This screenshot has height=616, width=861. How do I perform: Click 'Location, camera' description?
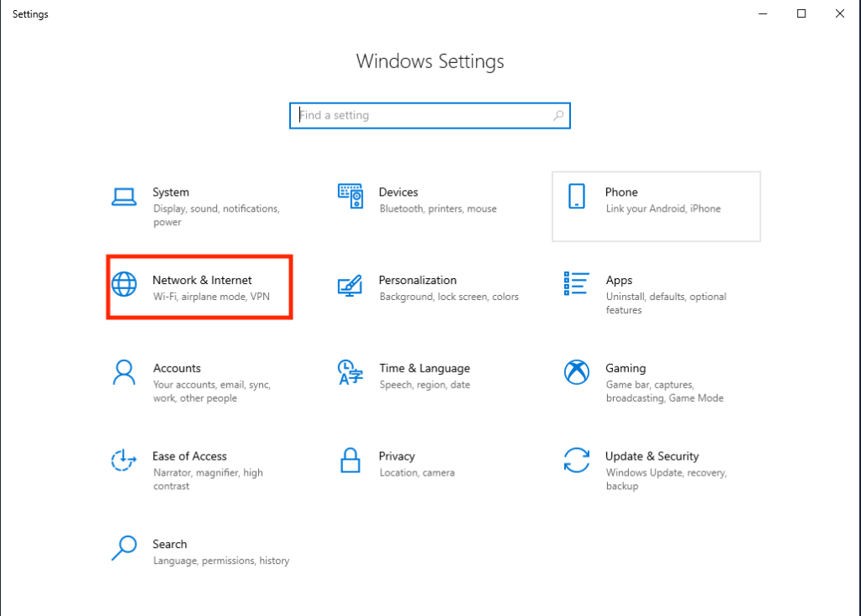[x=417, y=472]
